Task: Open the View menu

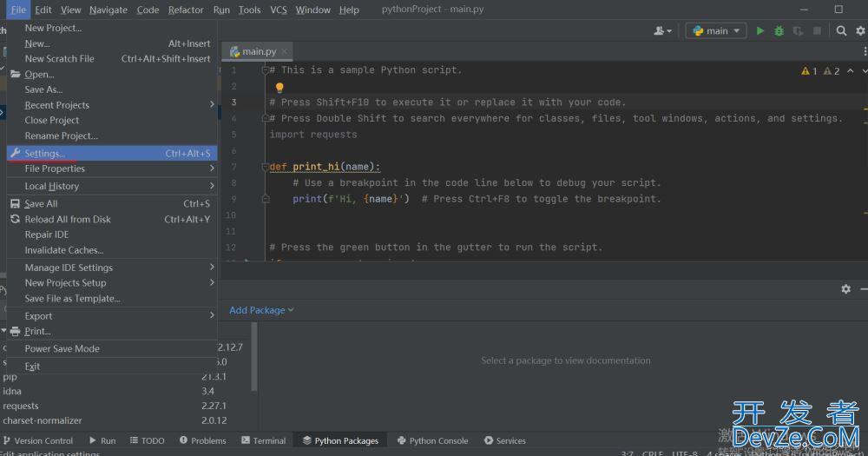Action: pyautogui.click(x=71, y=10)
